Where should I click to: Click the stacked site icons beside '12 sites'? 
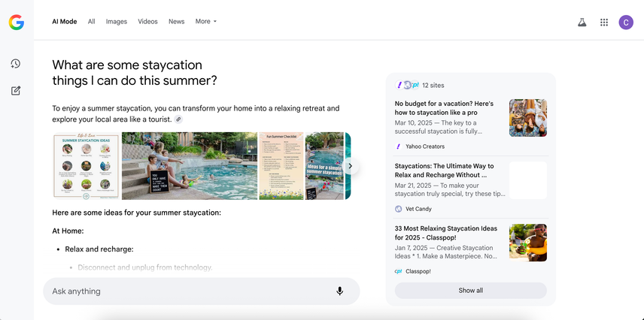click(x=407, y=85)
